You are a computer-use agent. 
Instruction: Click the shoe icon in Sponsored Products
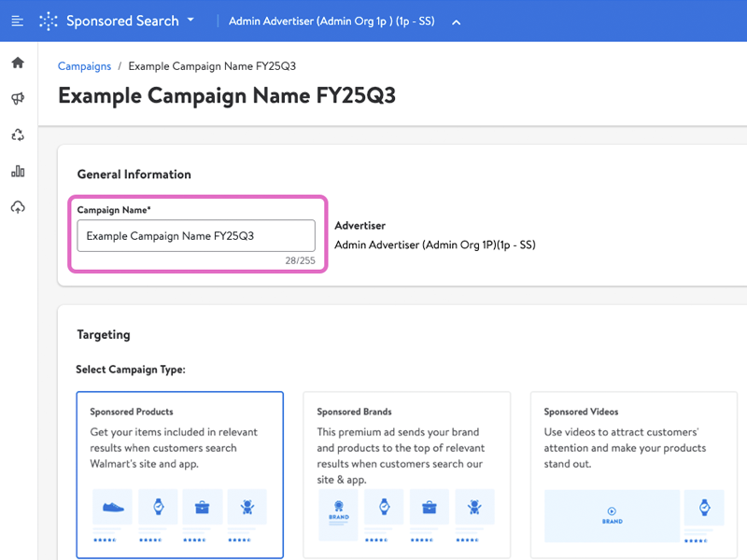[113, 507]
